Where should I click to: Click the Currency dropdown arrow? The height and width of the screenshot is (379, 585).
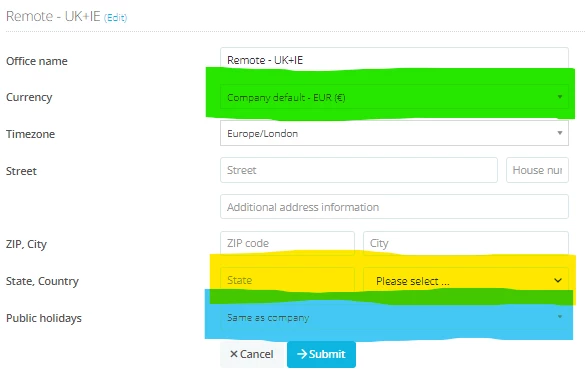click(560, 97)
